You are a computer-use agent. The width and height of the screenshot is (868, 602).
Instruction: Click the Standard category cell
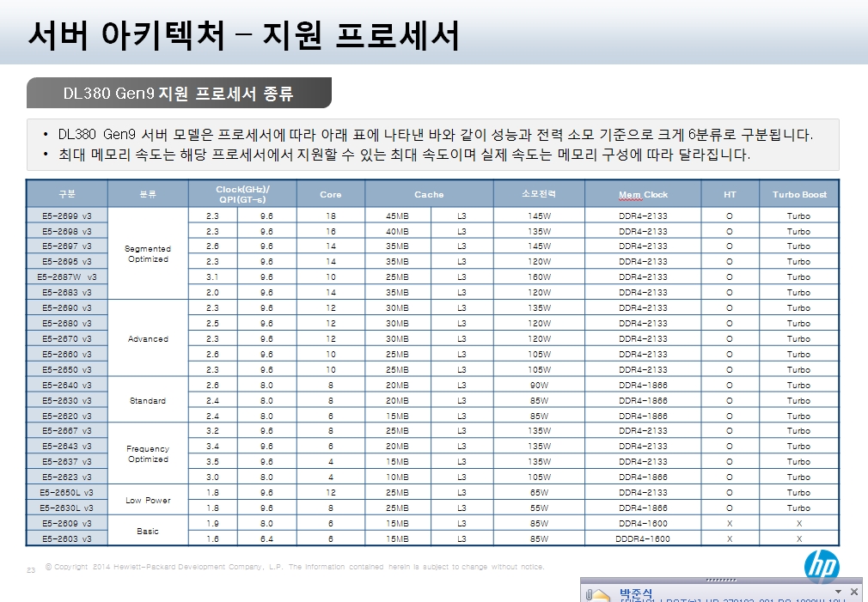[148, 400]
